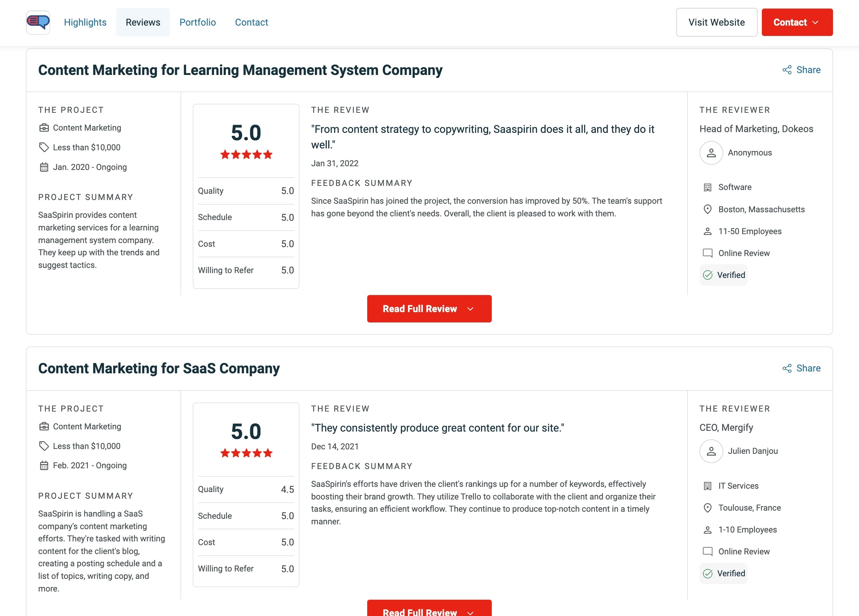Click the five-star rating row under the 5.0 score
This screenshot has width=859, height=616.
point(246,154)
